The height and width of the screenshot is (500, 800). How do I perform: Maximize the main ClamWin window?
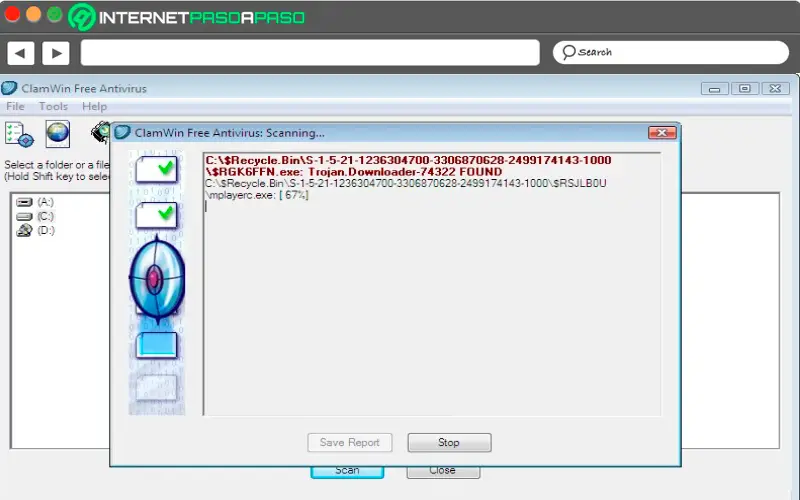[x=745, y=89]
